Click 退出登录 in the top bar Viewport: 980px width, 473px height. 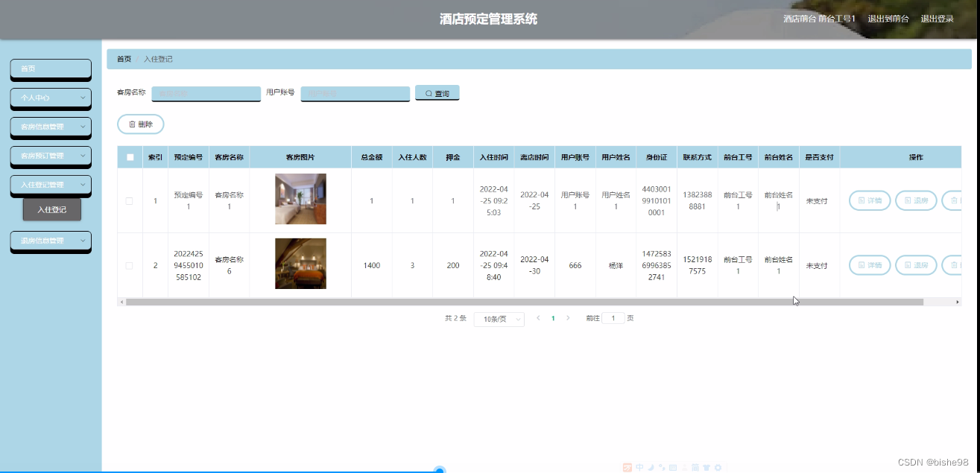[937, 18]
